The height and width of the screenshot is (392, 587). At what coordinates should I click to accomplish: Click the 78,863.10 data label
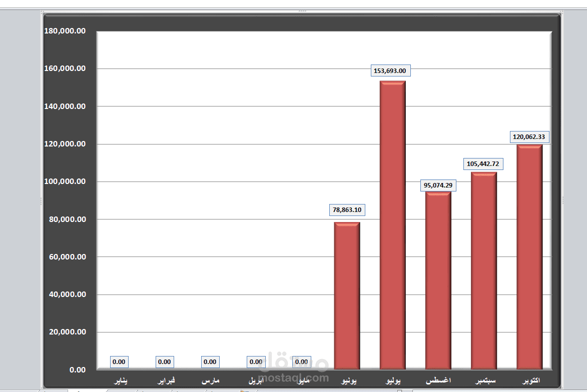(347, 210)
